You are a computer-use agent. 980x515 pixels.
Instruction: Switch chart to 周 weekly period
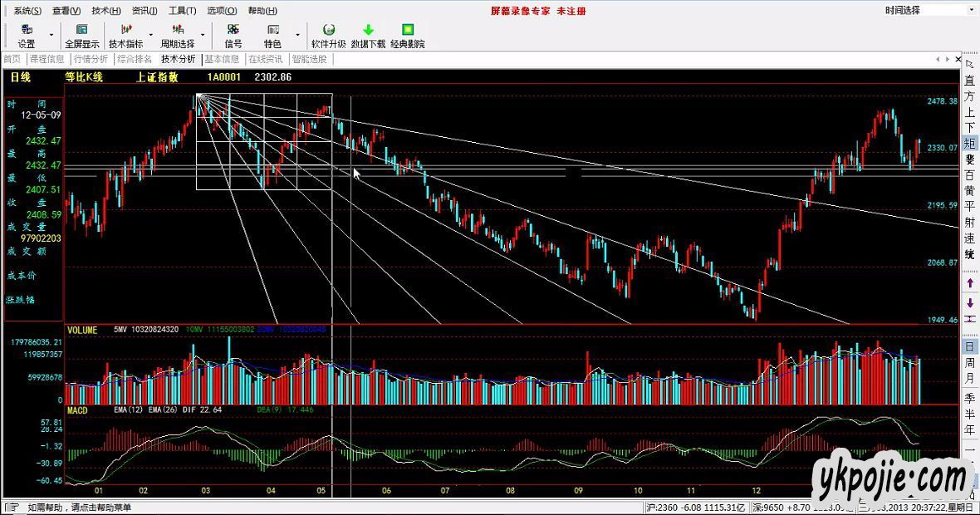tap(969, 362)
